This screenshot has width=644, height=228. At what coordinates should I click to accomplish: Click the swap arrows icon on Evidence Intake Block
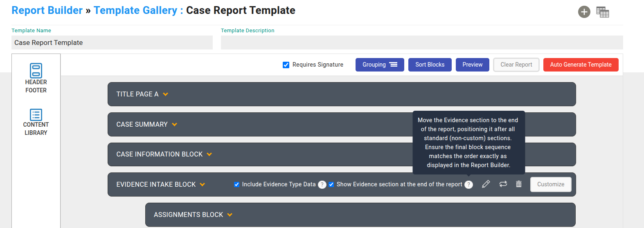point(503,184)
